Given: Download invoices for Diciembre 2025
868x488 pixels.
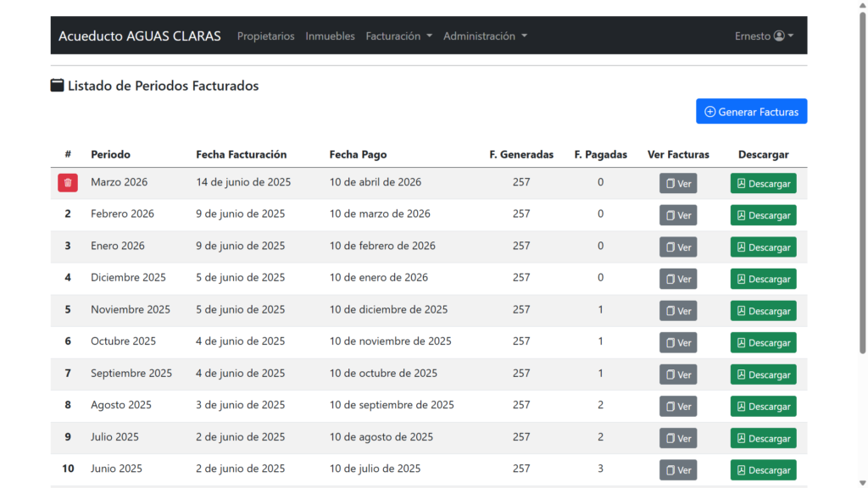Looking at the screenshot, I should 763,280.
